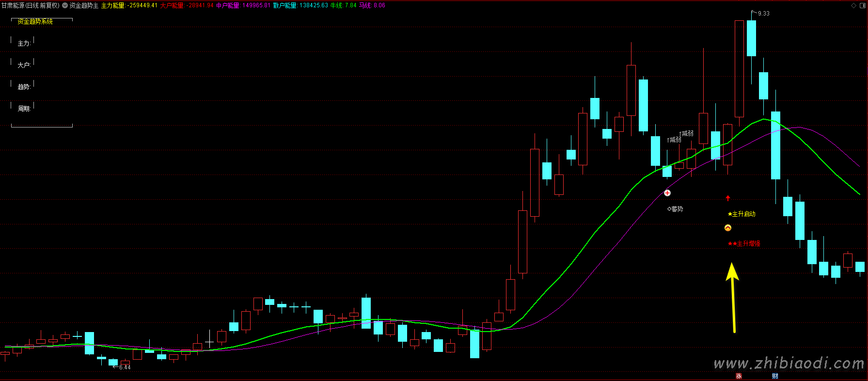This screenshot has width=868, height=381.
Task: Click the red plus 蓄势 signal marker
Action: click(x=667, y=193)
